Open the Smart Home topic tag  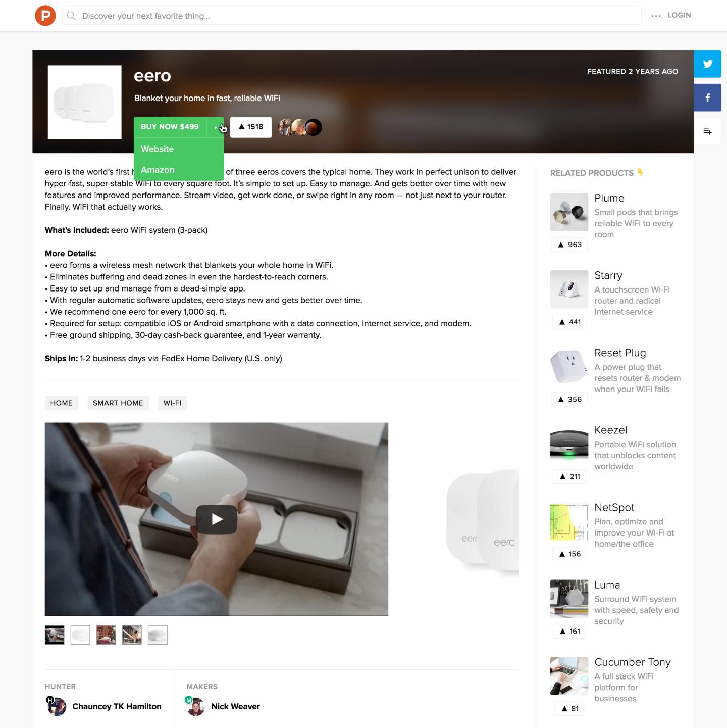118,403
